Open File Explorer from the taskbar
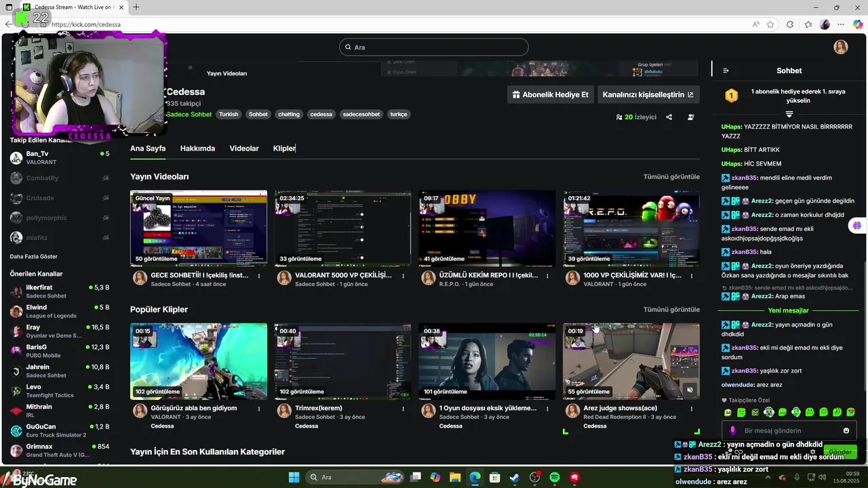 click(x=455, y=477)
